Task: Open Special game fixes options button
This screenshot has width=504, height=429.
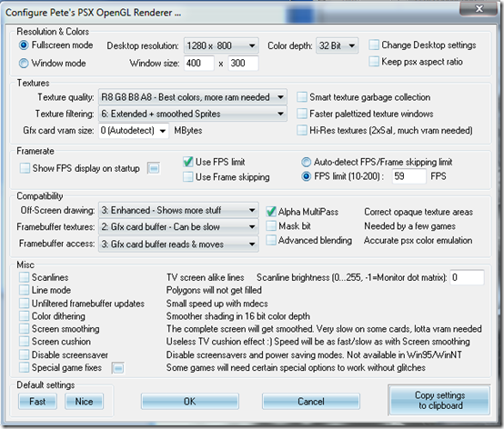Action: tap(118, 368)
